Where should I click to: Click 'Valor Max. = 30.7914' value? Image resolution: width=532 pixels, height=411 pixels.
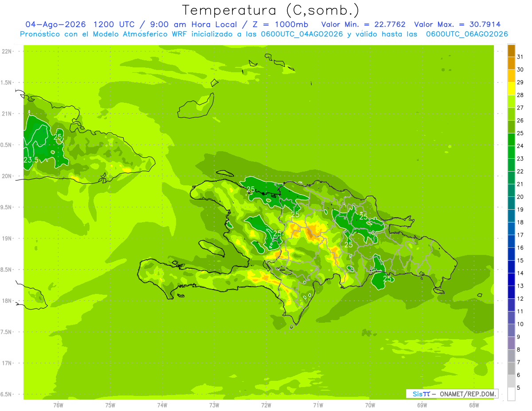[458, 24]
